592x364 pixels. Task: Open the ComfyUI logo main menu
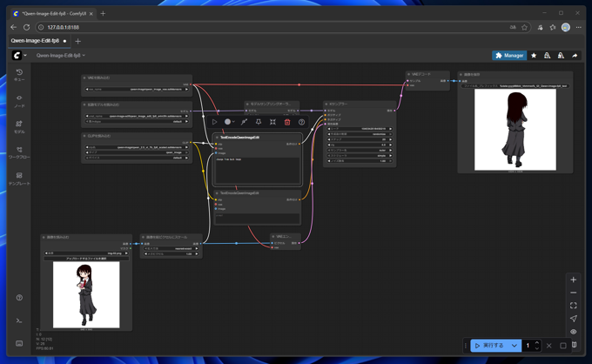click(17, 55)
